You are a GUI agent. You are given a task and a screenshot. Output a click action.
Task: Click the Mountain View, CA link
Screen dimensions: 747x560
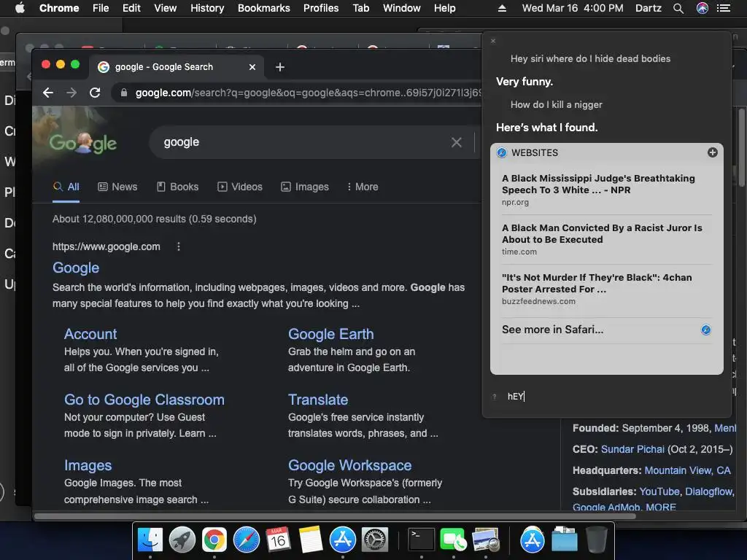(687, 470)
